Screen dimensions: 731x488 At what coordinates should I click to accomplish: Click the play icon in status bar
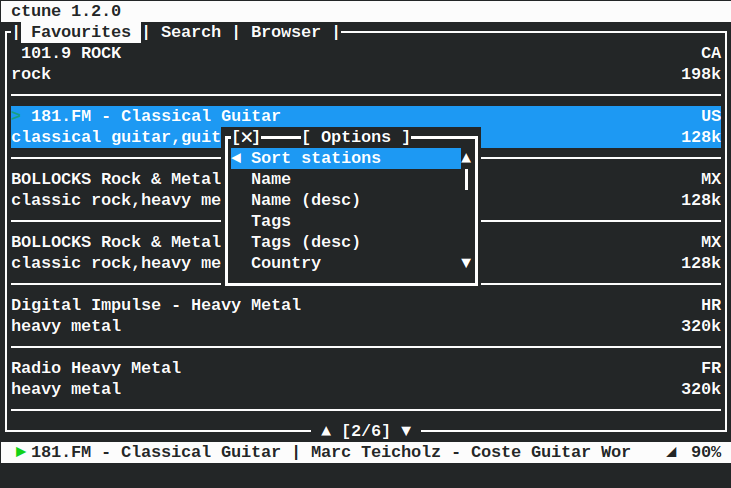20,452
